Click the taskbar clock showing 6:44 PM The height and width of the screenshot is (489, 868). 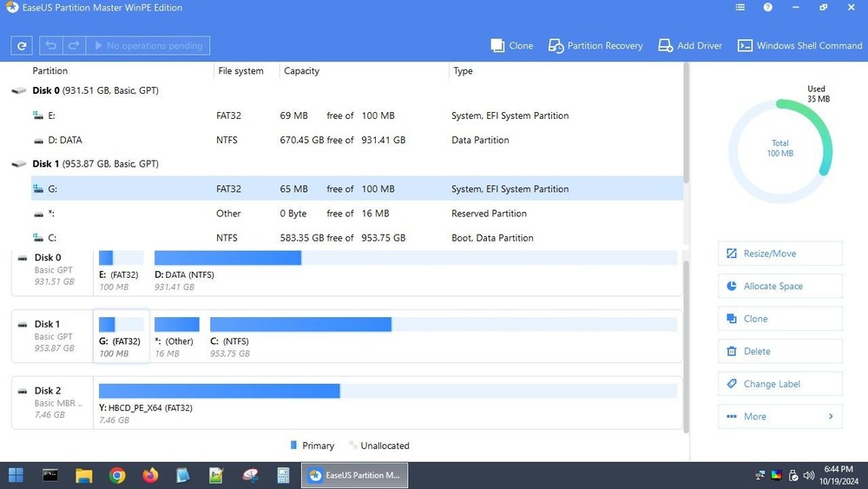pyautogui.click(x=838, y=475)
